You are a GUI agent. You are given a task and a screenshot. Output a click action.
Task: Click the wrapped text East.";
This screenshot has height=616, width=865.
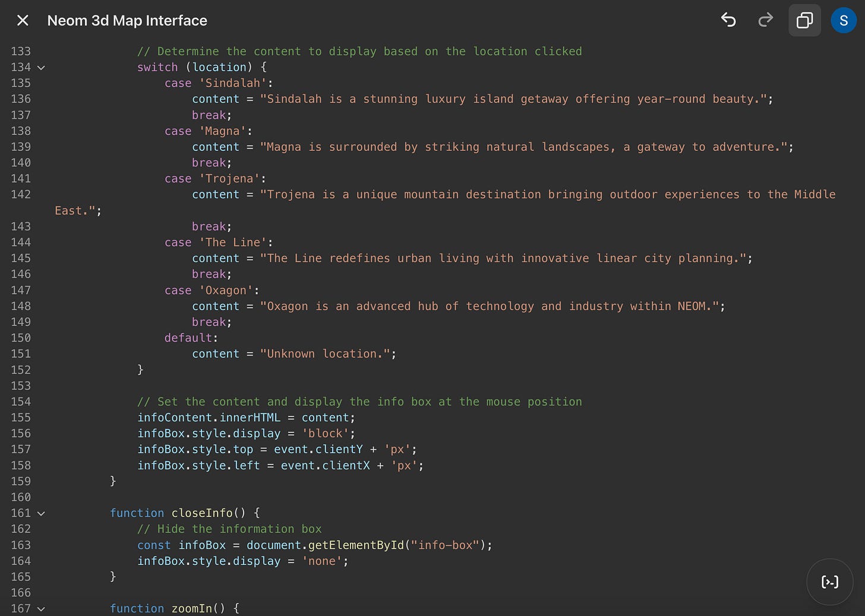(x=78, y=210)
